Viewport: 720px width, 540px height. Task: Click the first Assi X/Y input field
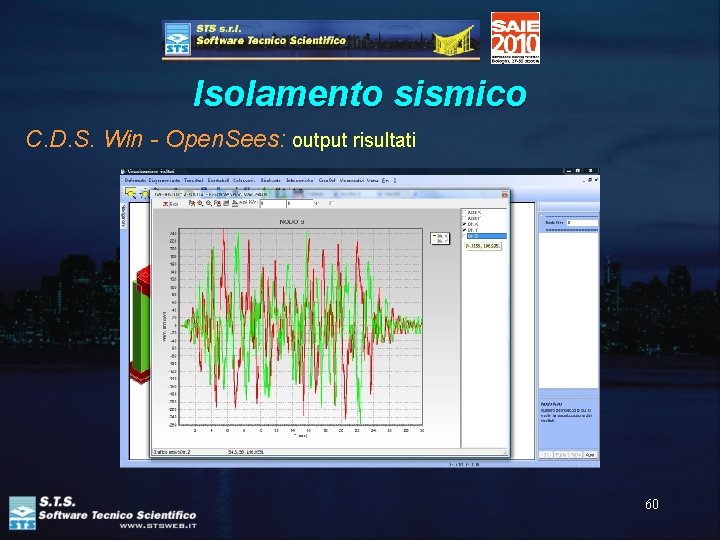pos(273,203)
